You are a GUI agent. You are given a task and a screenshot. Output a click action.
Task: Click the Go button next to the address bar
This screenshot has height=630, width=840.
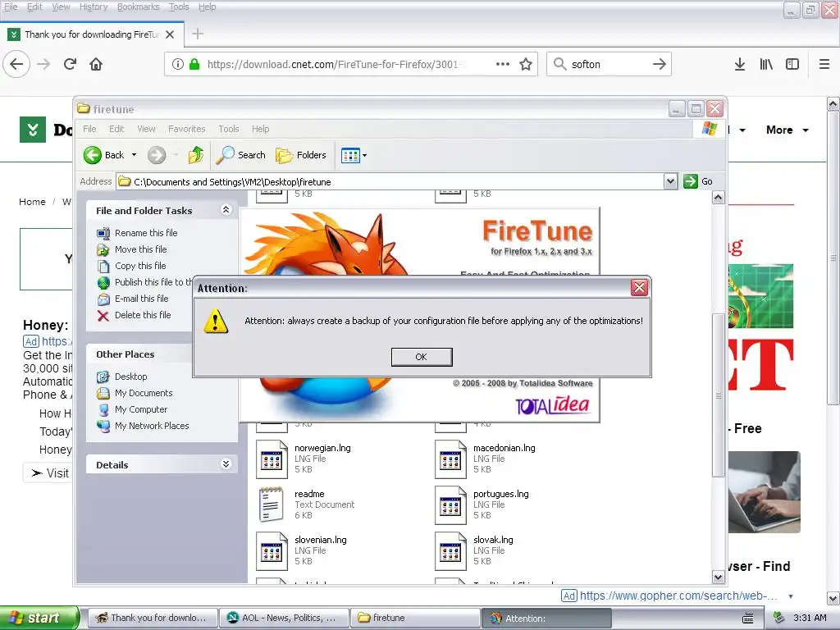tap(698, 181)
